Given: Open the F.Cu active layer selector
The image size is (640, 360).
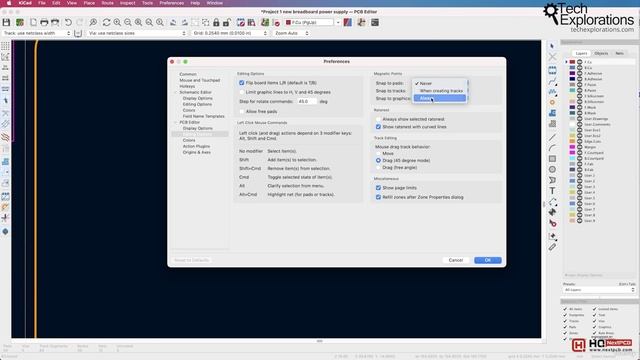Looking at the screenshot, I should [312, 22].
